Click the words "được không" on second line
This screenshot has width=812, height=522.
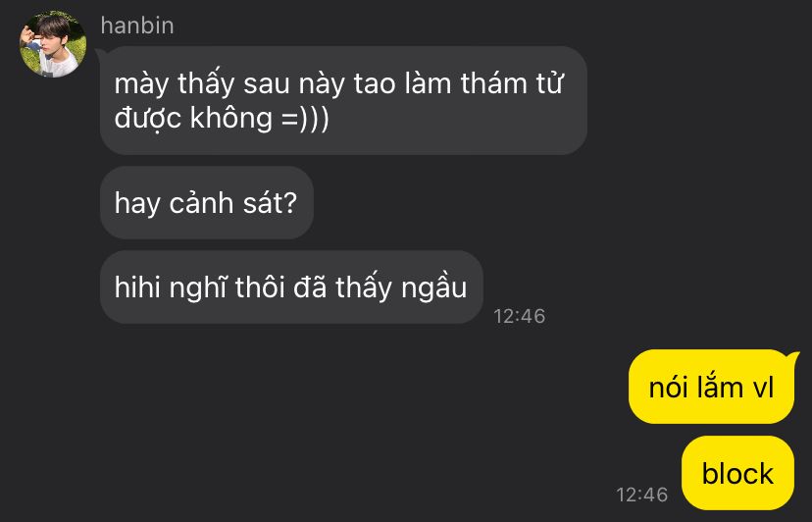(x=193, y=118)
